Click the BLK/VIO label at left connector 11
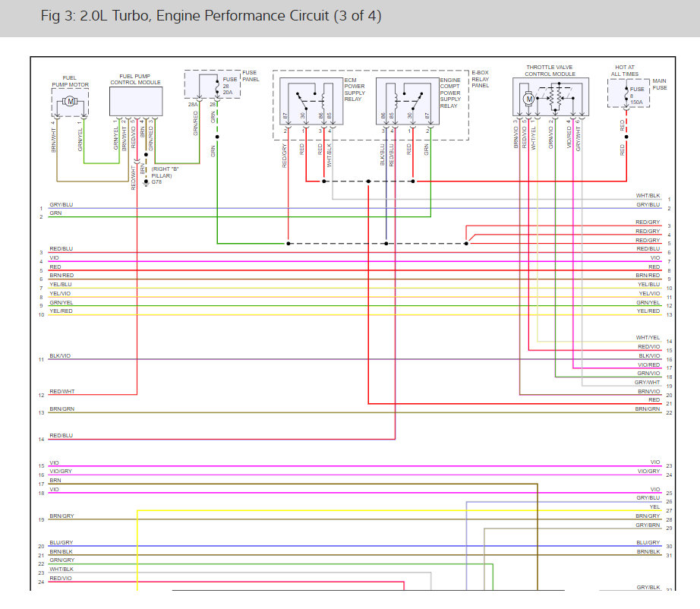Viewport: 700px width, 609px height. (x=60, y=355)
